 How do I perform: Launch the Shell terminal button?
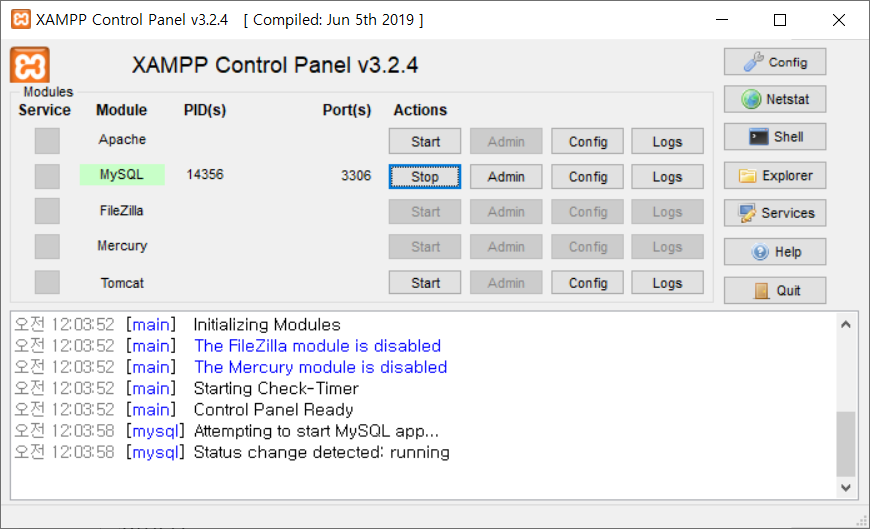pos(775,137)
